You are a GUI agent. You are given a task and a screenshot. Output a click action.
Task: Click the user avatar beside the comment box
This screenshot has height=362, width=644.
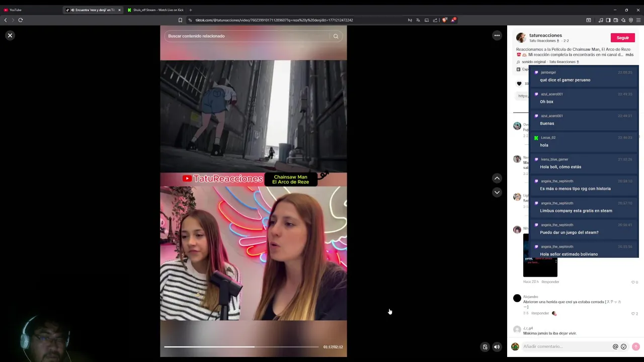pos(515,346)
